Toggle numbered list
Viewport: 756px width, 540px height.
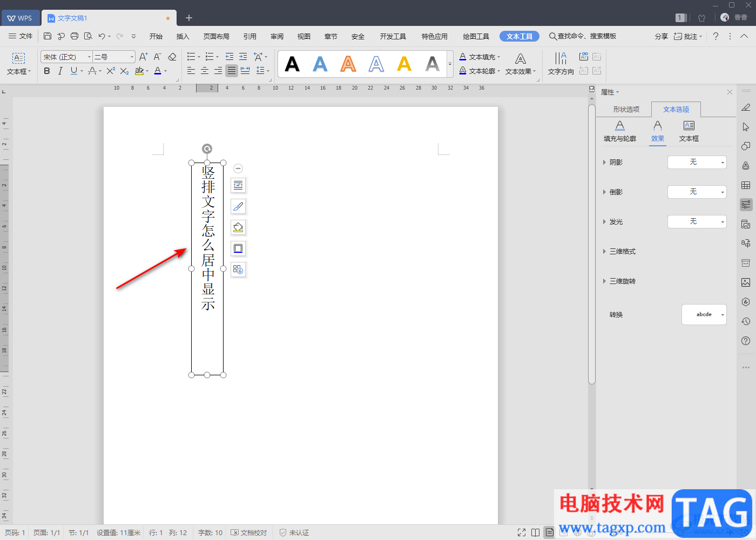210,57
